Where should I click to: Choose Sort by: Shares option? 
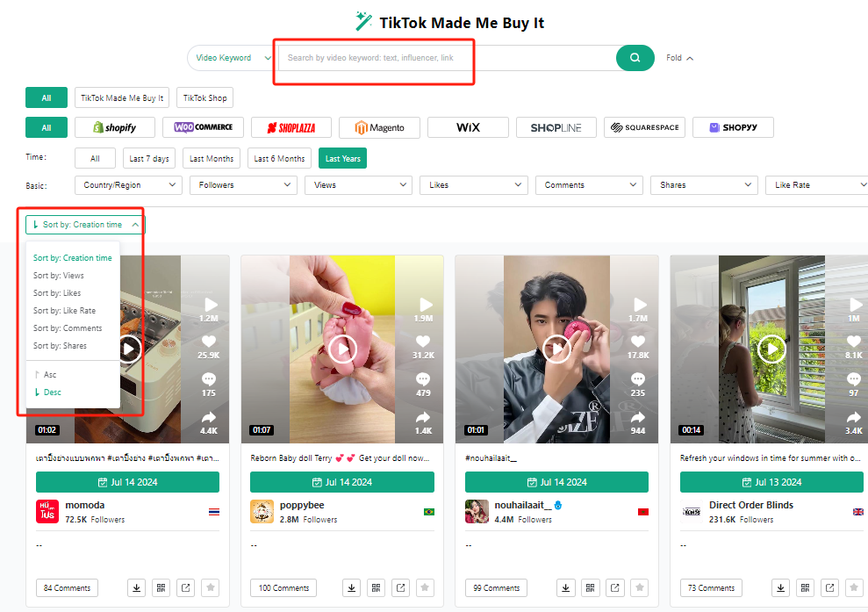60,346
